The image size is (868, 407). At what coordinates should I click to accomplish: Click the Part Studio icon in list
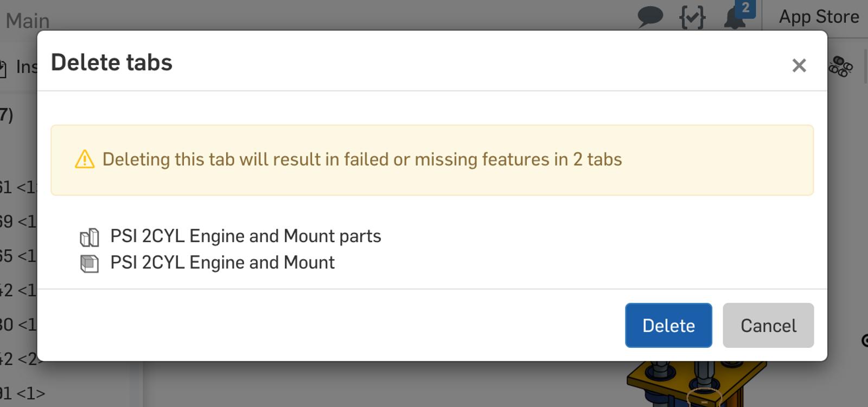coord(90,237)
